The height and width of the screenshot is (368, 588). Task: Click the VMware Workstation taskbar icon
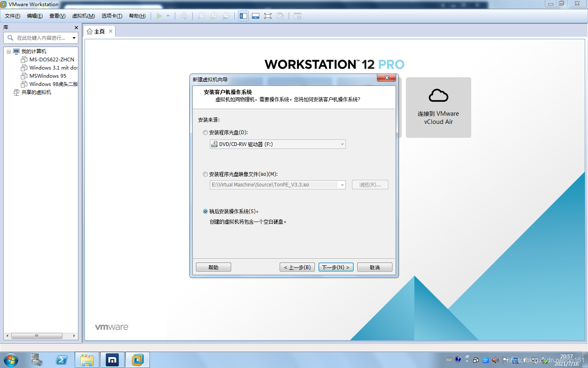(x=138, y=360)
